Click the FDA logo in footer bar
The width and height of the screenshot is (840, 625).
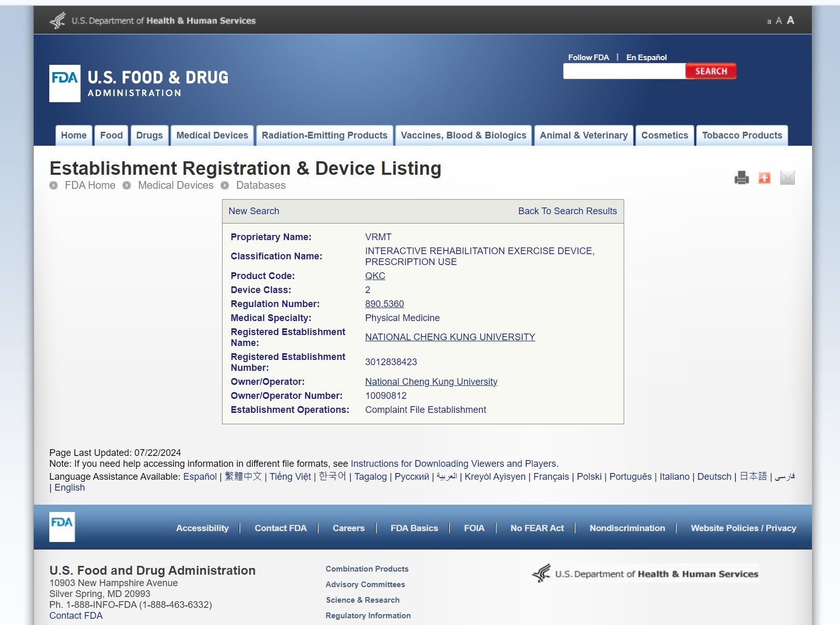[62, 527]
